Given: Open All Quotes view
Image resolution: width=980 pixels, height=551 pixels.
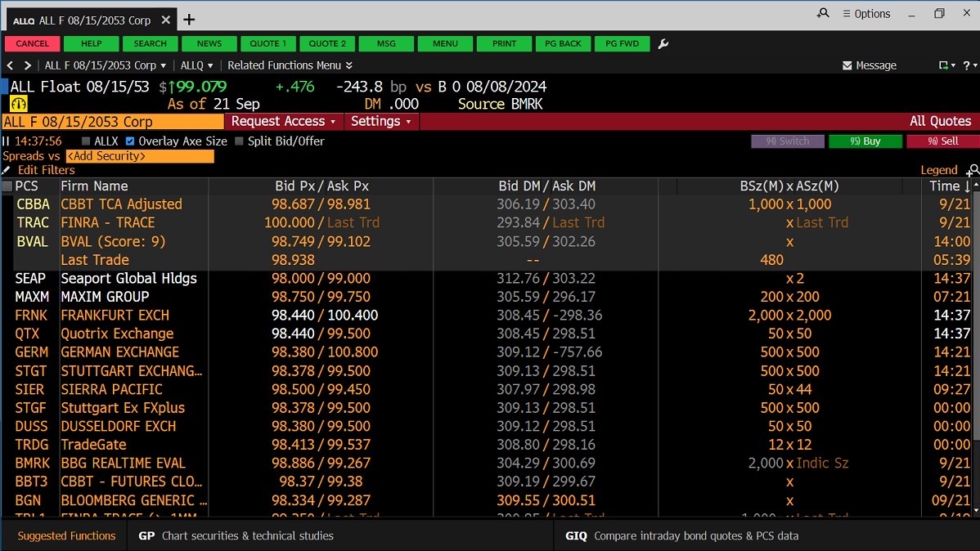Looking at the screenshot, I should point(940,121).
